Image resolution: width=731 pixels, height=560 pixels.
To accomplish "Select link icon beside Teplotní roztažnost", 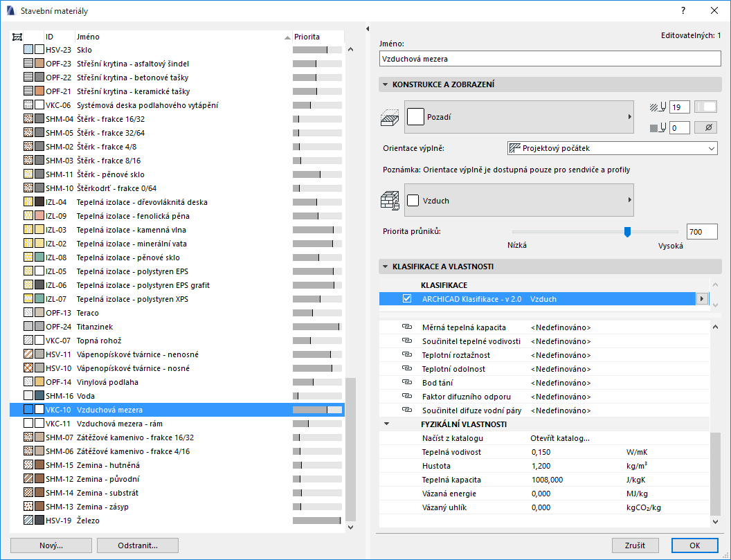I will [407, 355].
